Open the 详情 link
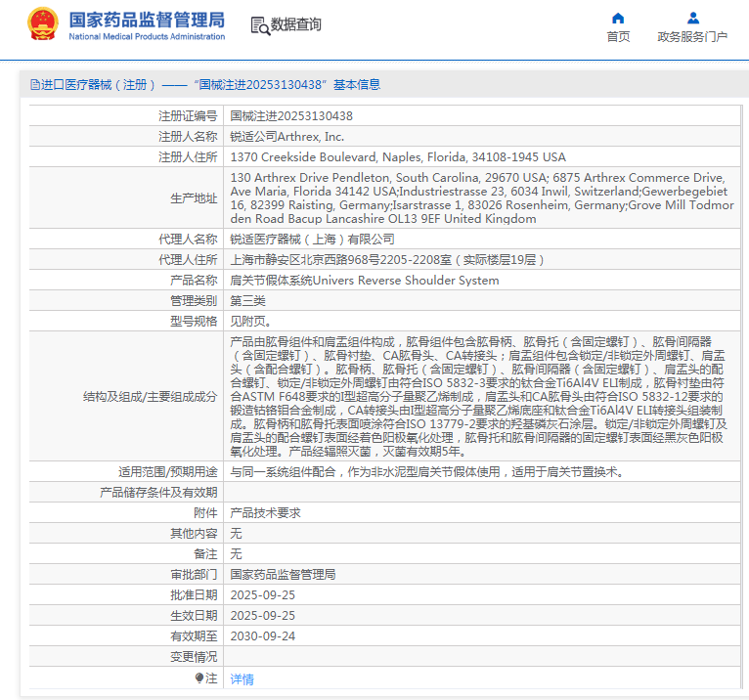749x700 pixels. [x=242, y=678]
